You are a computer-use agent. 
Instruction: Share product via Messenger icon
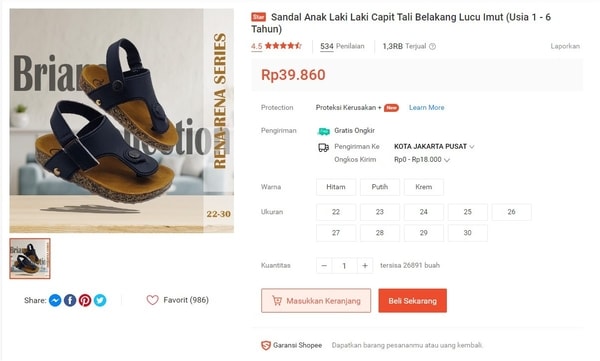55,300
